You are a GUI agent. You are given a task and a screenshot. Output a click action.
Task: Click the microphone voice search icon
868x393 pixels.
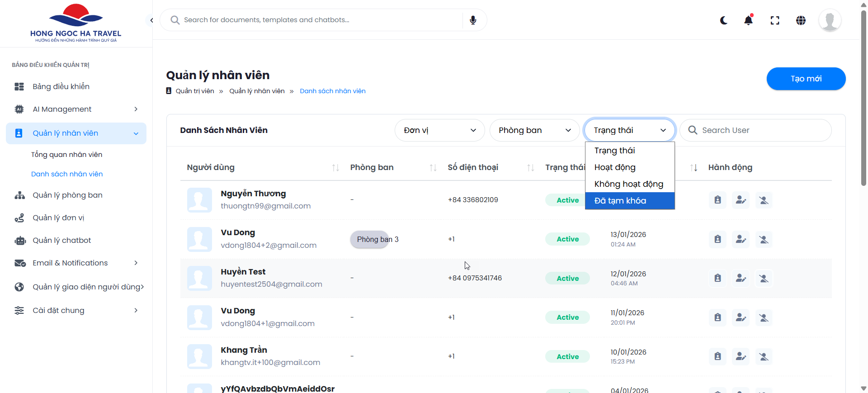473,20
